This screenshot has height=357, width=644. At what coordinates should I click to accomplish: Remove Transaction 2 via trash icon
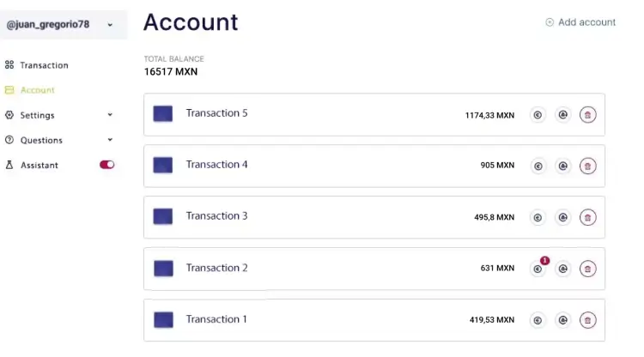click(x=587, y=269)
